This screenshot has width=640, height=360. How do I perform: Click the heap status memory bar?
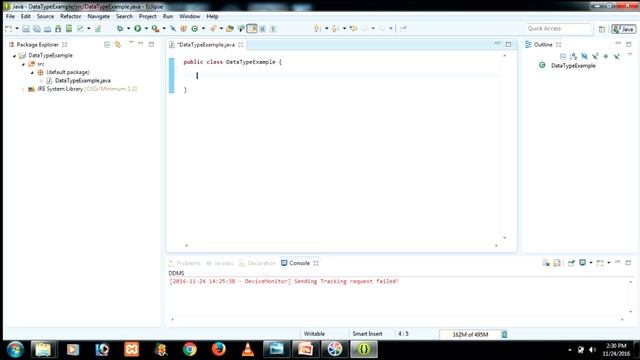point(469,334)
